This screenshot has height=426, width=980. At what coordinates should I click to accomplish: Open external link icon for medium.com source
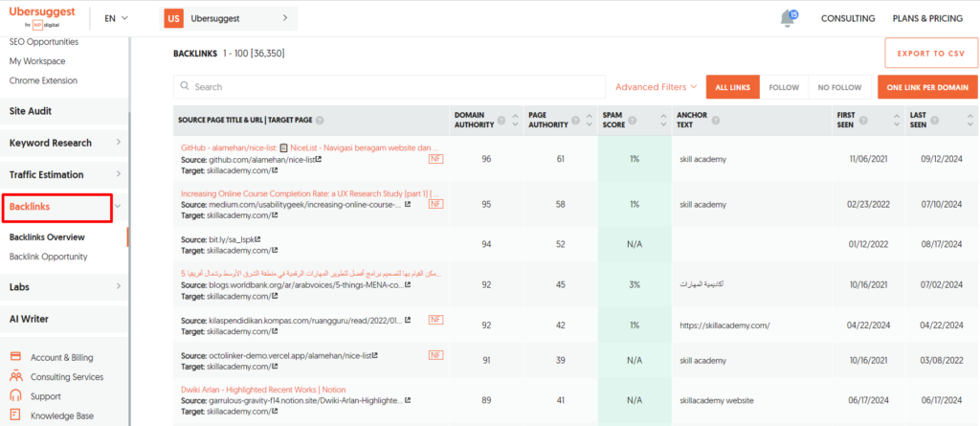pos(408,205)
